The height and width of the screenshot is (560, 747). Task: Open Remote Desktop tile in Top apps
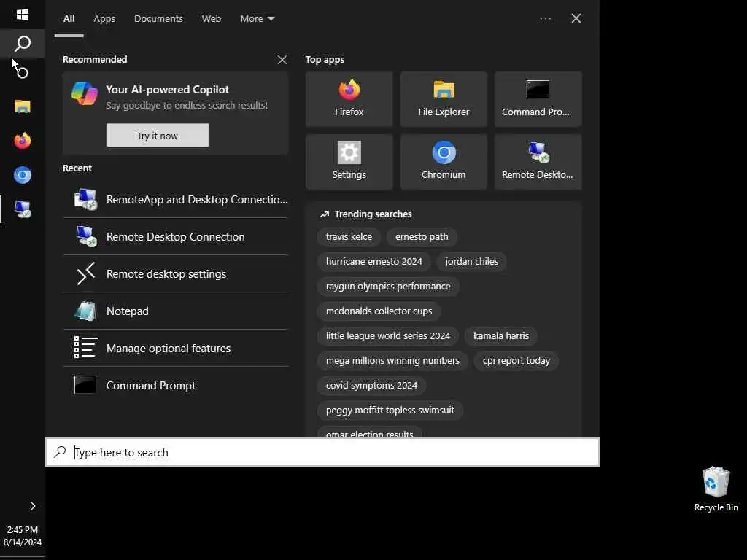pyautogui.click(x=538, y=162)
